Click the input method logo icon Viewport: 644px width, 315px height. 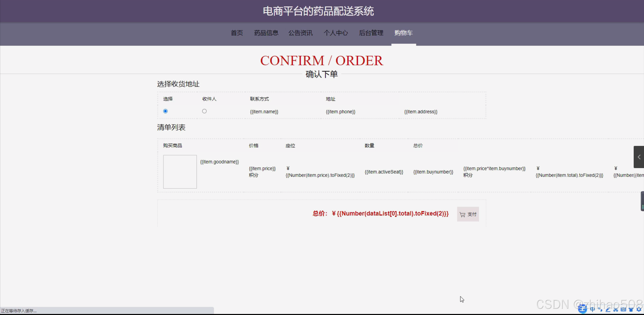pos(582,309)
